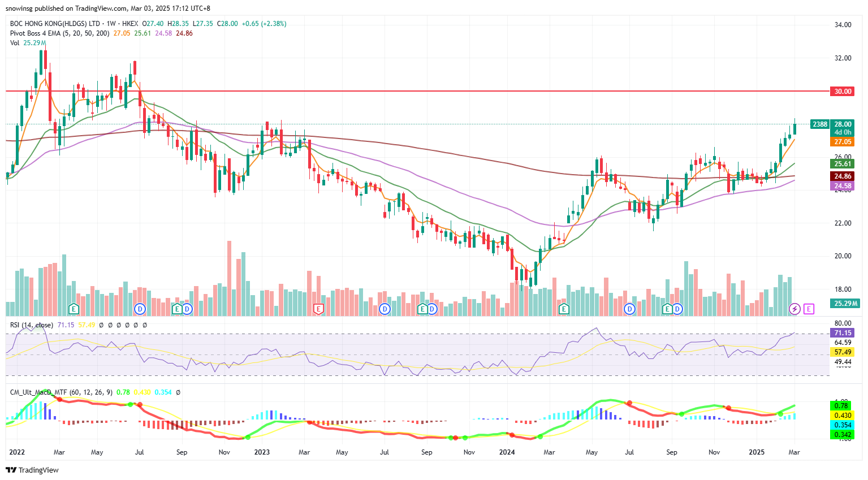Click the +0.65 (+2.38%) change value
This screenshot has width=868, height=480.
tap(264, 24)
